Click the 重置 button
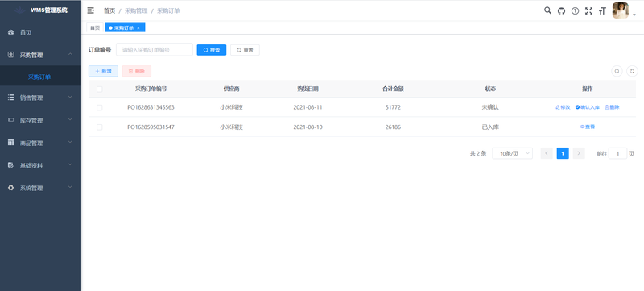The height and width of the screenshot is (291, 644). click(245, 50)
